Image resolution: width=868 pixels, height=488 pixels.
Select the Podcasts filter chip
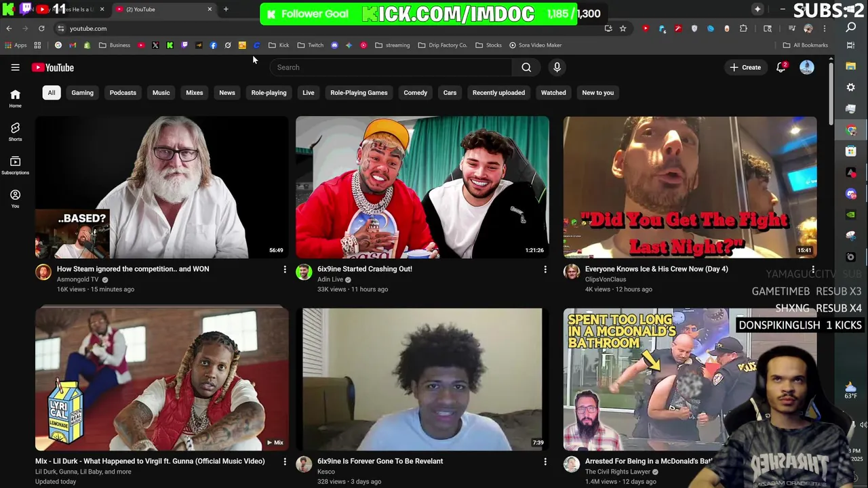[x=123, y=92]
